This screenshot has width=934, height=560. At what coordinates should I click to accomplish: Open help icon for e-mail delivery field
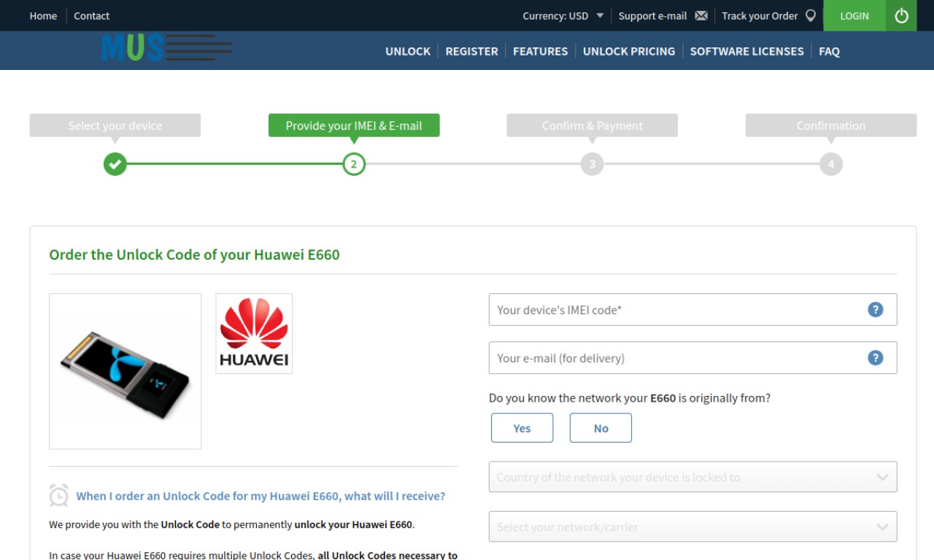[875, 358]
